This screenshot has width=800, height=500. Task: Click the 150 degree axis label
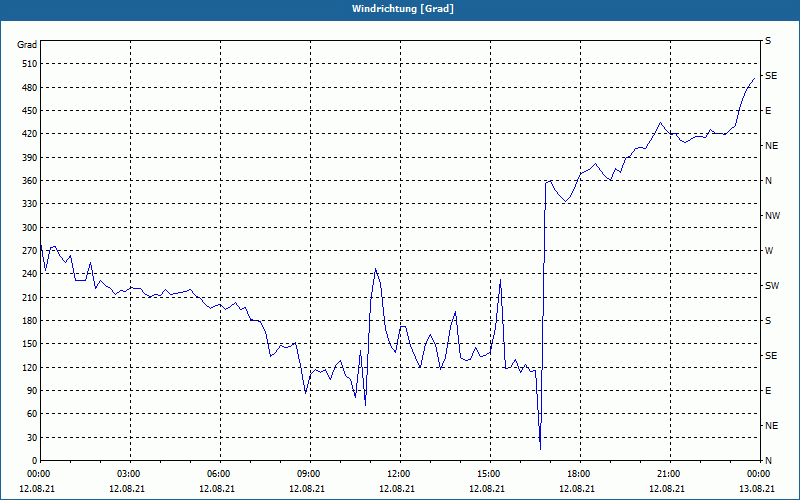point(30,343)
